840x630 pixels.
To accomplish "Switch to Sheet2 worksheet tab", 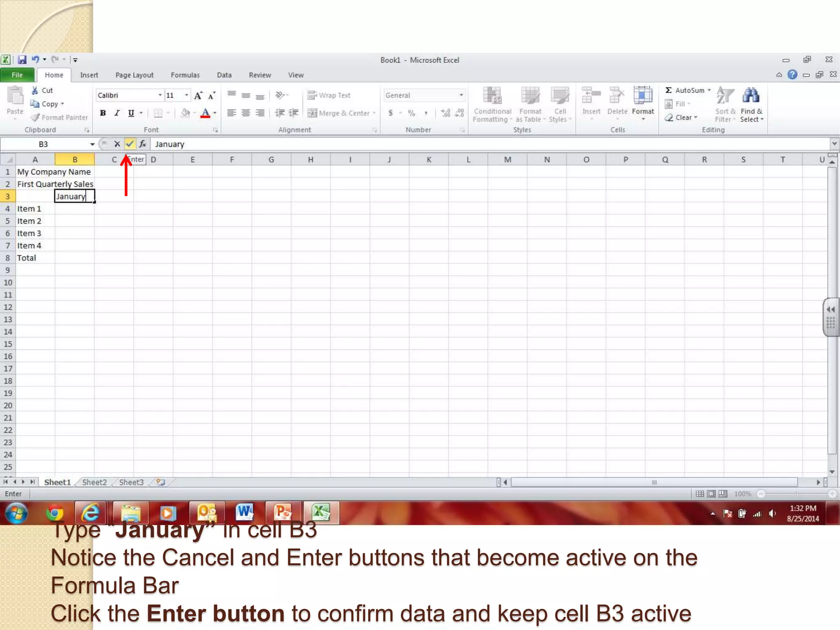I will (x=94, y=482).
